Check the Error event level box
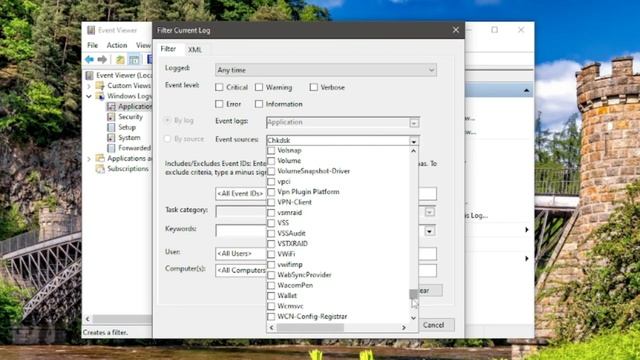The width and height of the screenshot is (640, 360). [219, 104]
